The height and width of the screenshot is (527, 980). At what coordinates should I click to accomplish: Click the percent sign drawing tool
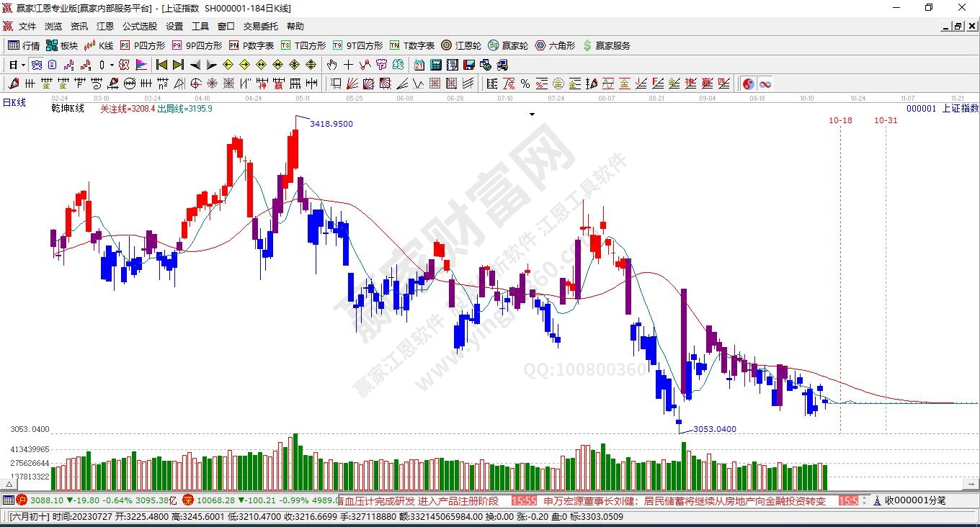(x=525, y=84)
